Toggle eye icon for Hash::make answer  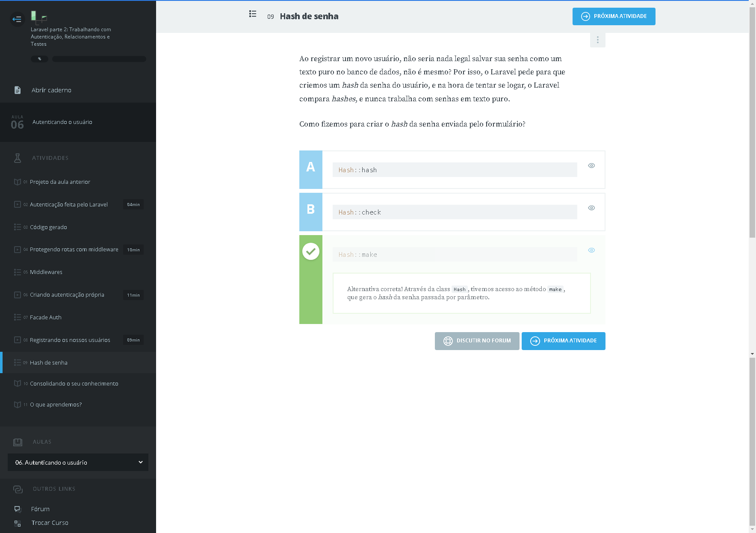[x=591, y=250]
